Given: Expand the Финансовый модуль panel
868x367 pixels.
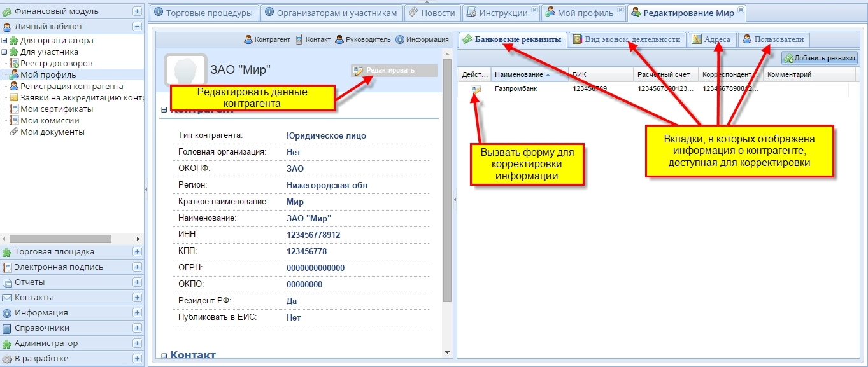Looking at the screenshot, I should point(137,11).
